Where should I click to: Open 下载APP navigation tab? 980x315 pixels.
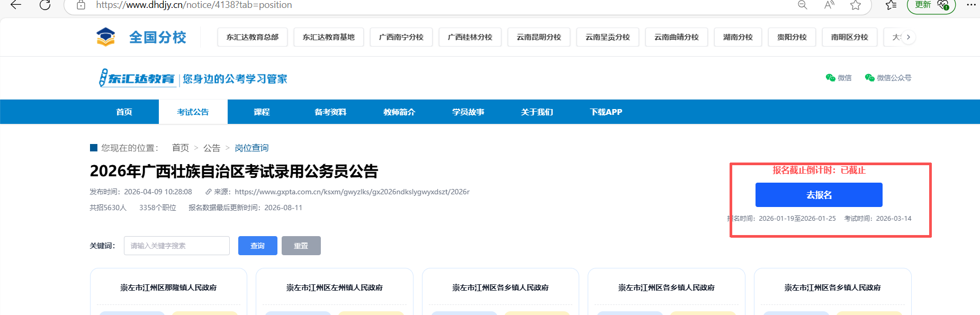[x=606, y=112]
